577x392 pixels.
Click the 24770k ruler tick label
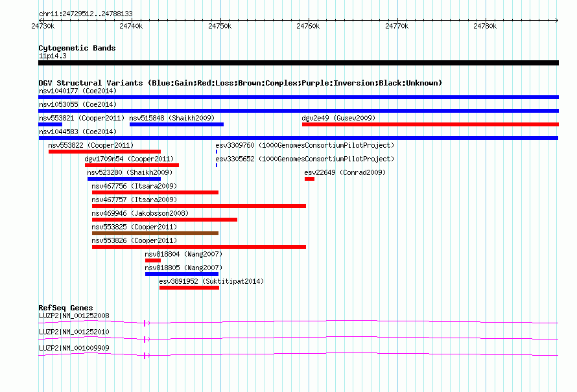pyautogui.click(x=397, y=26)
